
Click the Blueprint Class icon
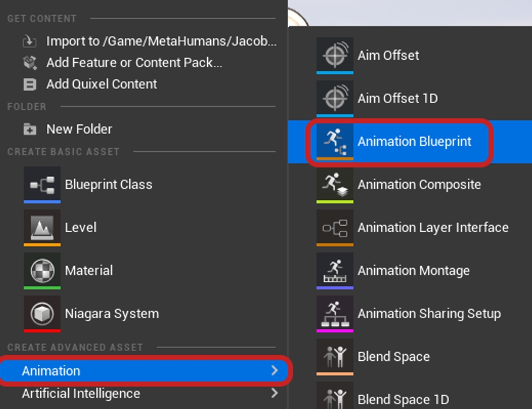pos(42,184)
